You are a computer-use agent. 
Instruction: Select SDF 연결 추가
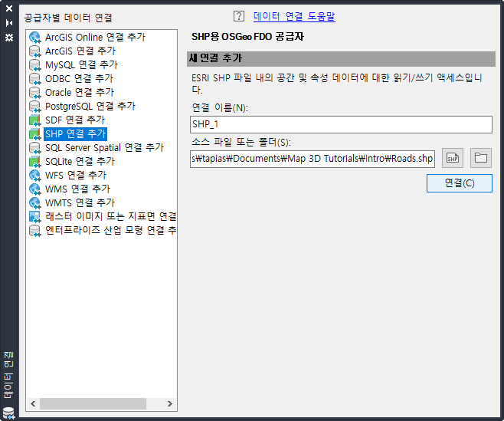pos(75,120)
